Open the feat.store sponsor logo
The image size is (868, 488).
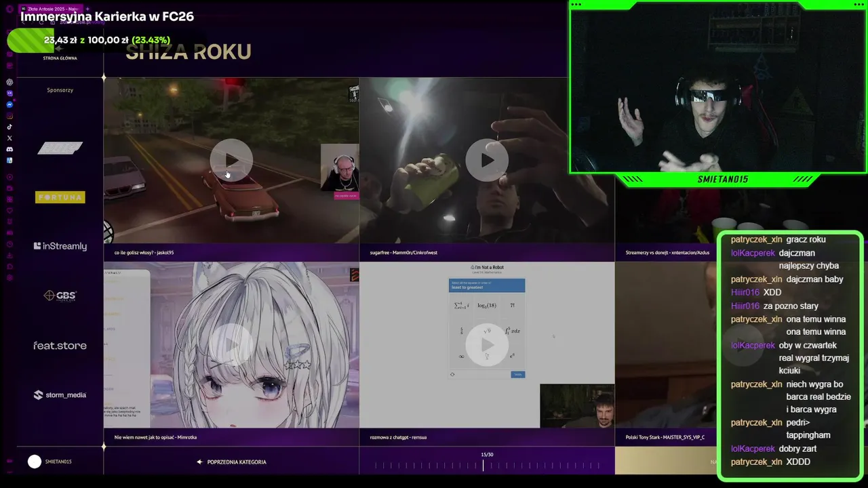click(x=60, y=346)
